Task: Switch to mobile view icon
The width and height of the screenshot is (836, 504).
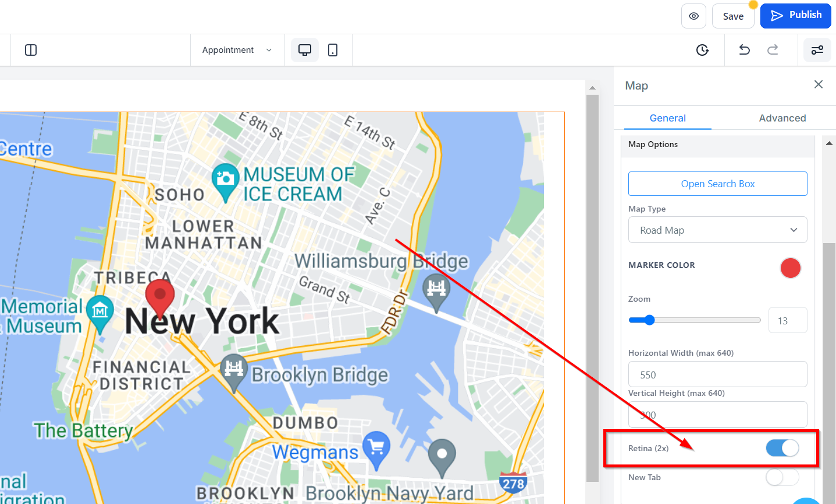Action: pos(333,50)
